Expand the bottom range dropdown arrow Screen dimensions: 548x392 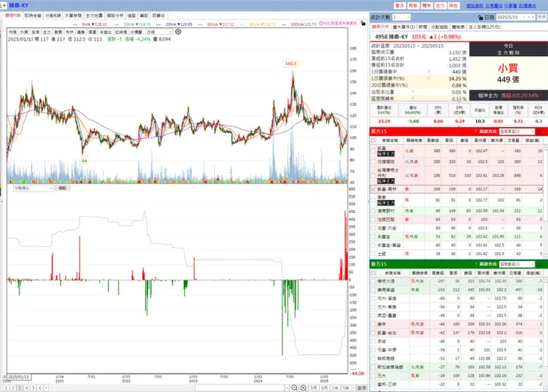click(x=287, y=388)
